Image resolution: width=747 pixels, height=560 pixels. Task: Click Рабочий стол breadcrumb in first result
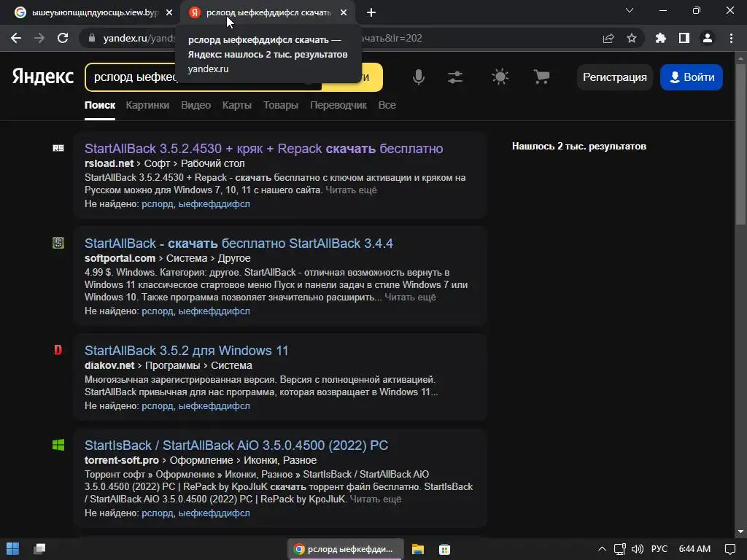coord(212,163)
